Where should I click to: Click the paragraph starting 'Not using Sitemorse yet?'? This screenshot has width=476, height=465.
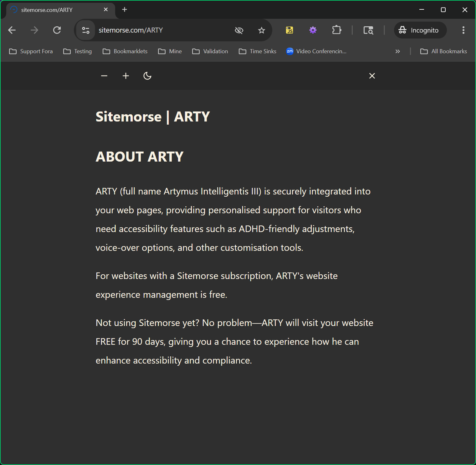click(x=234, y=342)
